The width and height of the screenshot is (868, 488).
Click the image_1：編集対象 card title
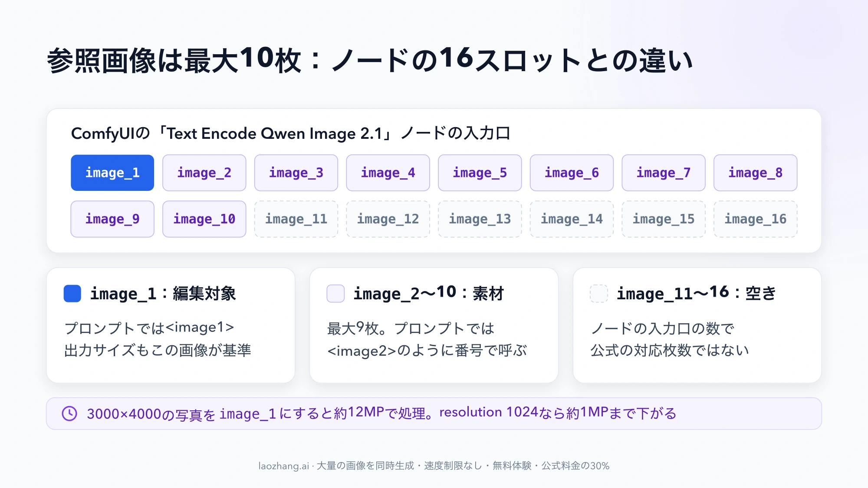(x=163, y=294)
